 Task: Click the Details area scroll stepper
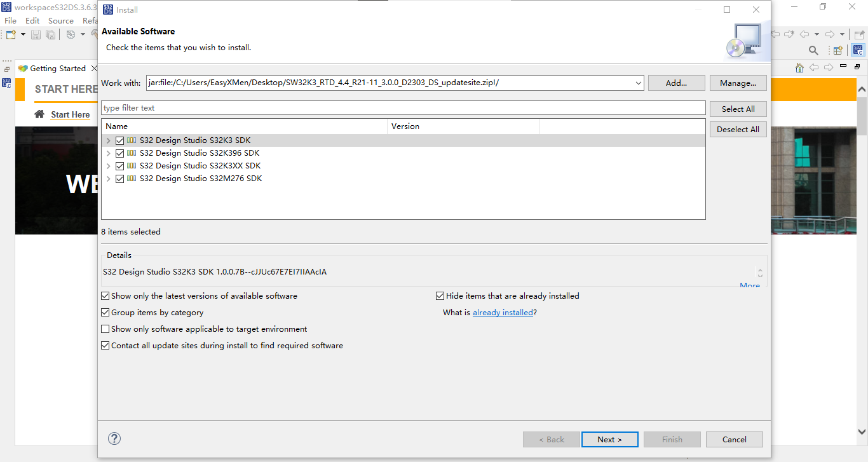pyautogui.click(x=760, y=273)
